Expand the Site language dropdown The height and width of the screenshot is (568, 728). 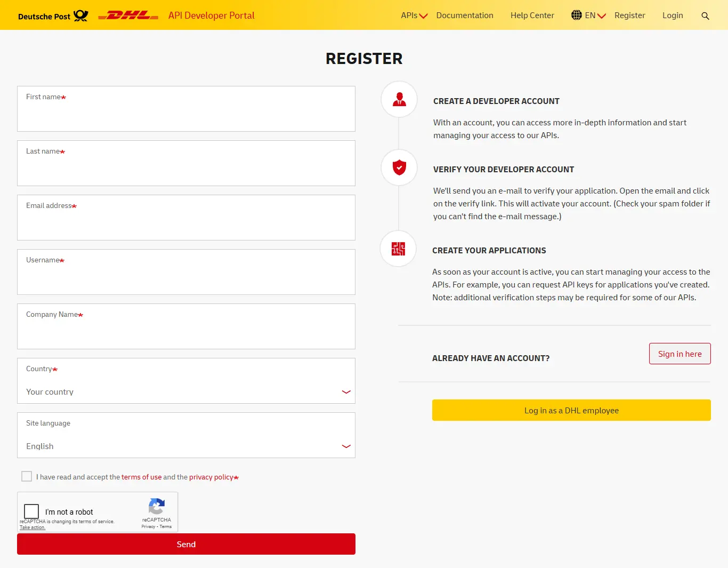pos(186,435)
